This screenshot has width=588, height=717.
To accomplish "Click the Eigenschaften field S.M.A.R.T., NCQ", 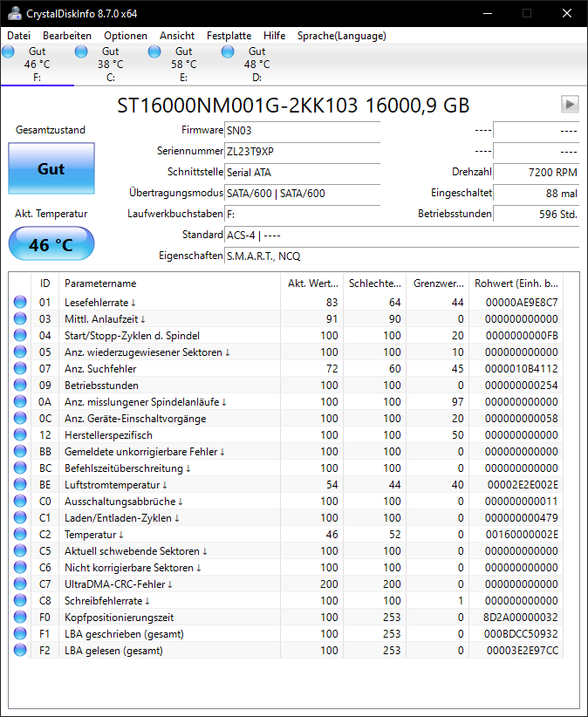I will click(x=401, y=256).
